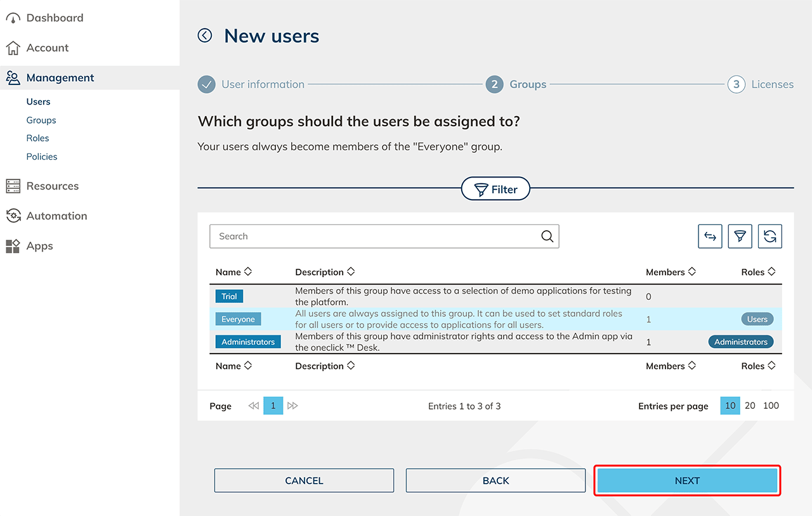Click the funnel icon above table
Image resolution: width=812 pixels, height=516 pixels.
click(x=740, y=236)
